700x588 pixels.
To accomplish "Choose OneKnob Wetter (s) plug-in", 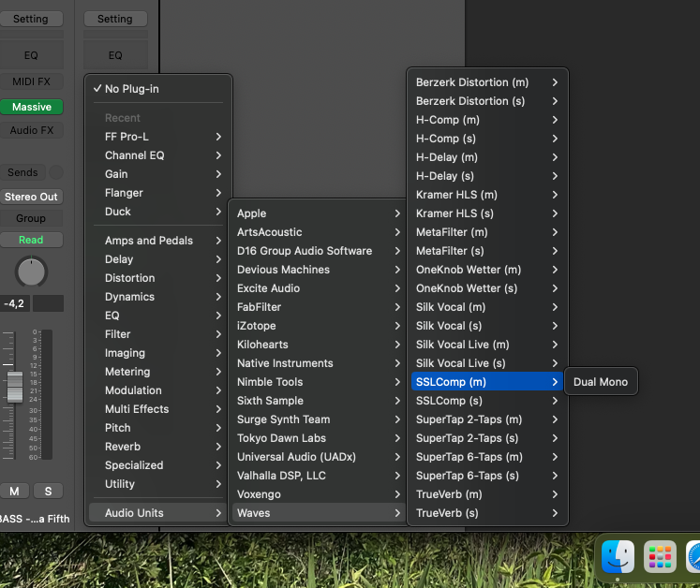I will (487, 288).
